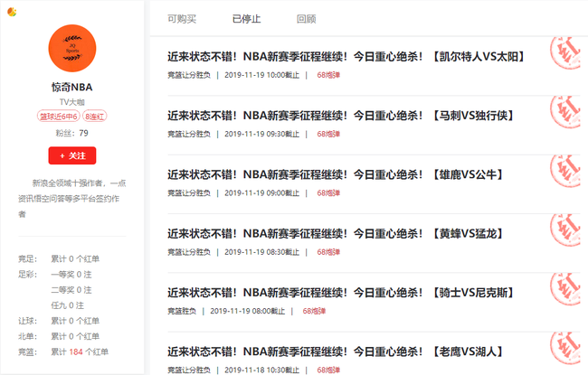Click the 二等奖 0 注 stat
Image resolution: width=588 pixels, height=375 pixels.
pyautogui.click(x=71, y=290)
